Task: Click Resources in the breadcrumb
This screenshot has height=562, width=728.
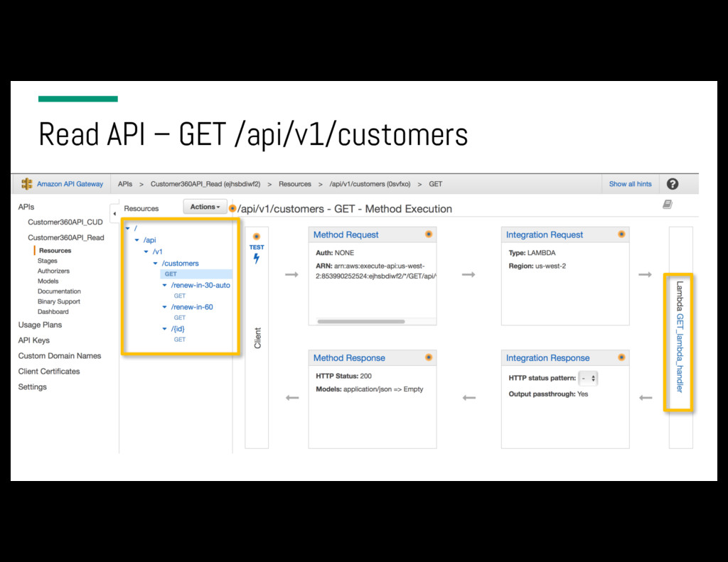Action: [295, 184]
